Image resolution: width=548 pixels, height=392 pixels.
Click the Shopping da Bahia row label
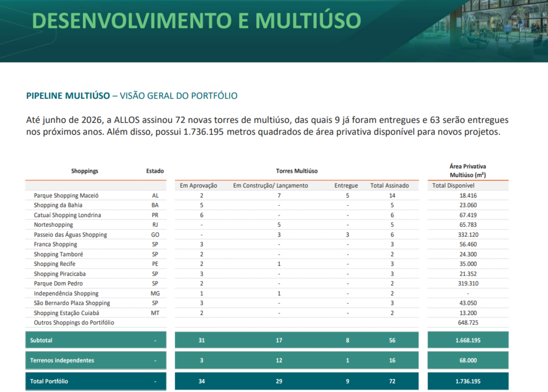58,205
